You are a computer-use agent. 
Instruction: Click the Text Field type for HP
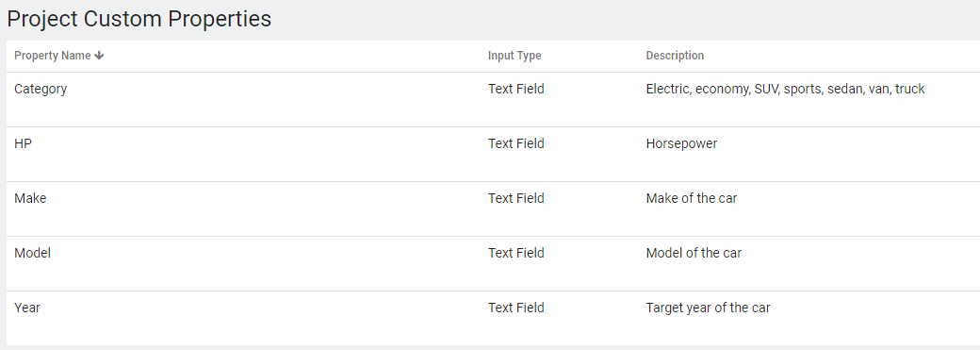(x=516, y=143)
